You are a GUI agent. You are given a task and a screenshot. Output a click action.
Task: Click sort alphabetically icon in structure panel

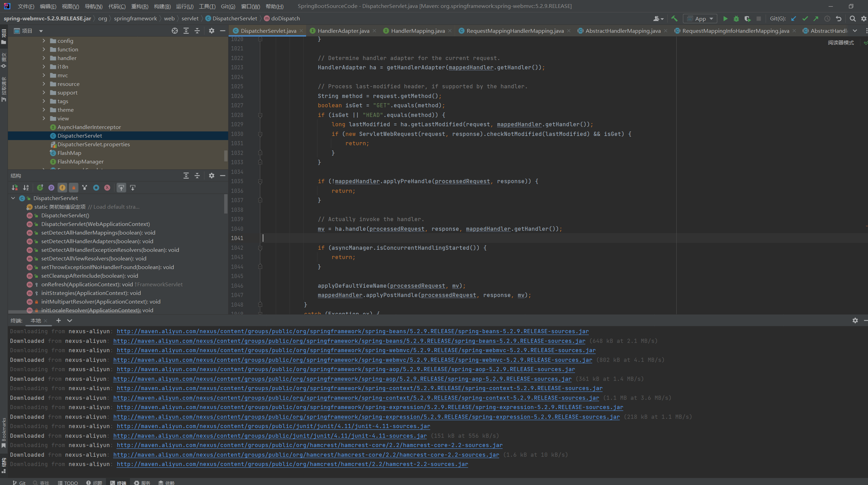(26, 188)
